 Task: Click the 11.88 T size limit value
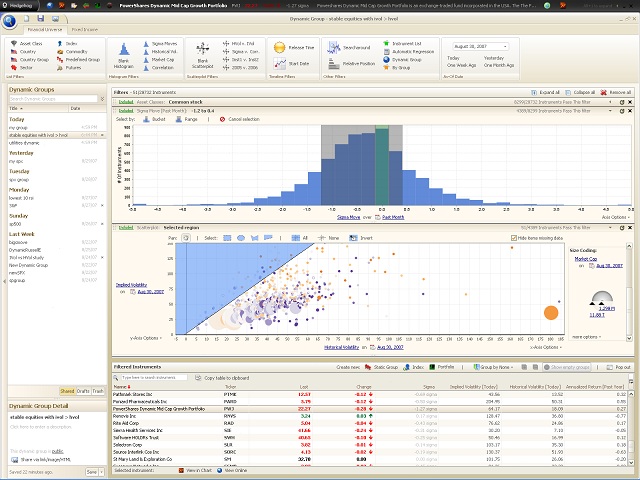point(597,315)
